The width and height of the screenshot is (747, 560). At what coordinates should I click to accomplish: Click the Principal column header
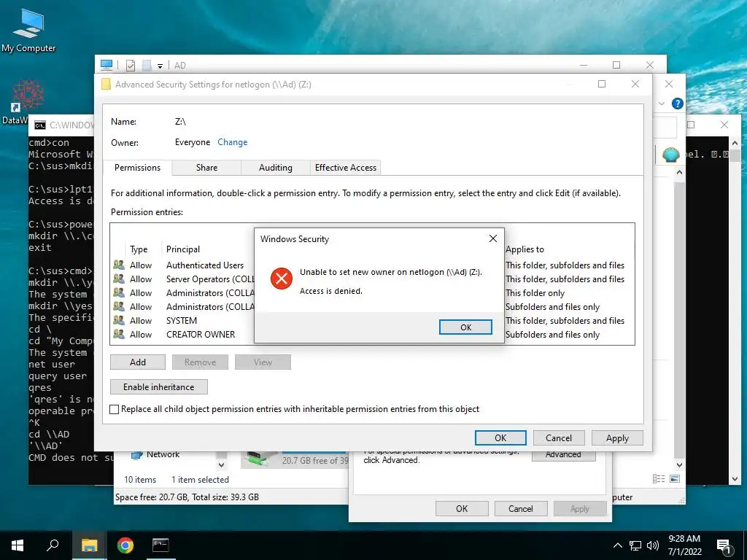[183, 249]
